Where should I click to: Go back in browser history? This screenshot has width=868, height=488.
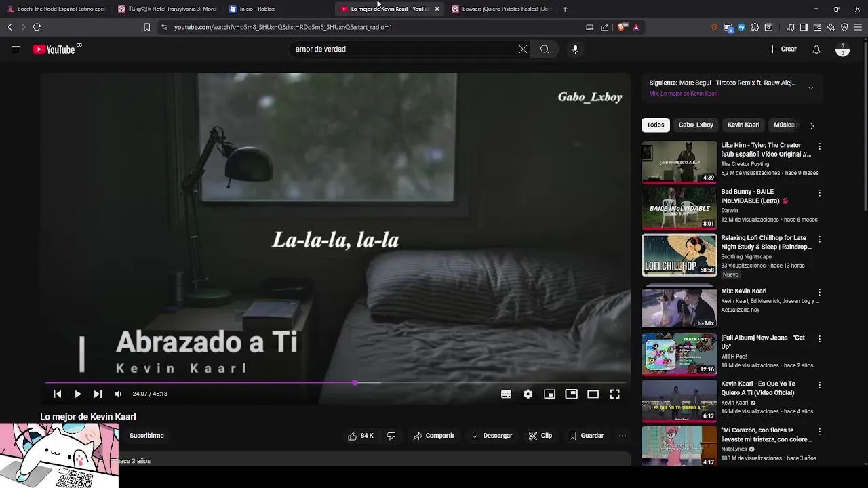click(9, 27)
